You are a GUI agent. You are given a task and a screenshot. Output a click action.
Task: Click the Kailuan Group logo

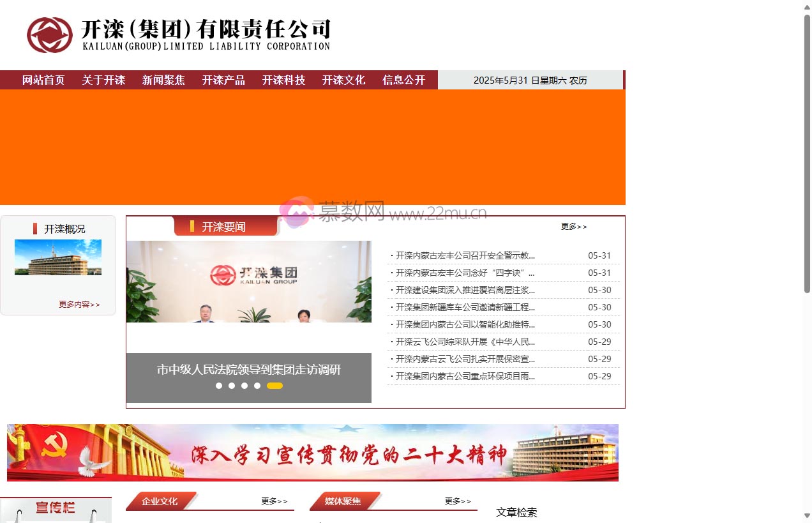point(50,34)
